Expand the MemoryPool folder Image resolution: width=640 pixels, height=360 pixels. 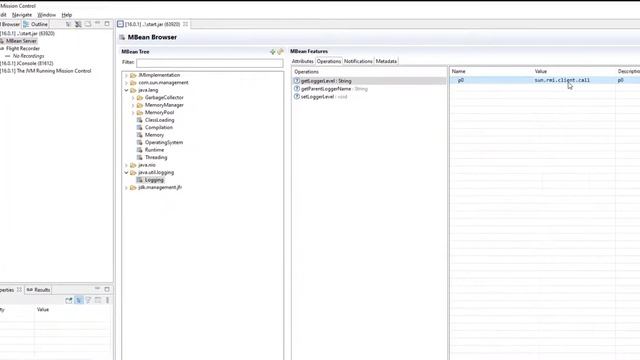tap(133, 113)
